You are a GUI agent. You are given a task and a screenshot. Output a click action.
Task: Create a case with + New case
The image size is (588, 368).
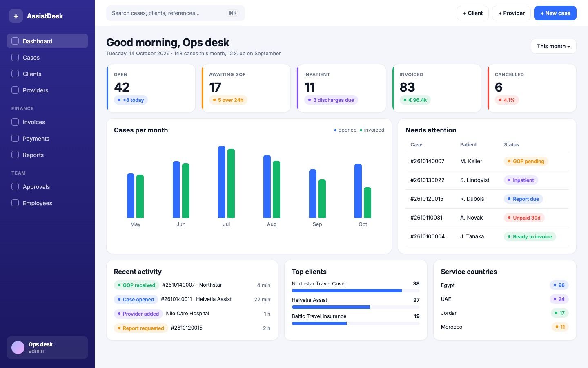click(555, 13)
